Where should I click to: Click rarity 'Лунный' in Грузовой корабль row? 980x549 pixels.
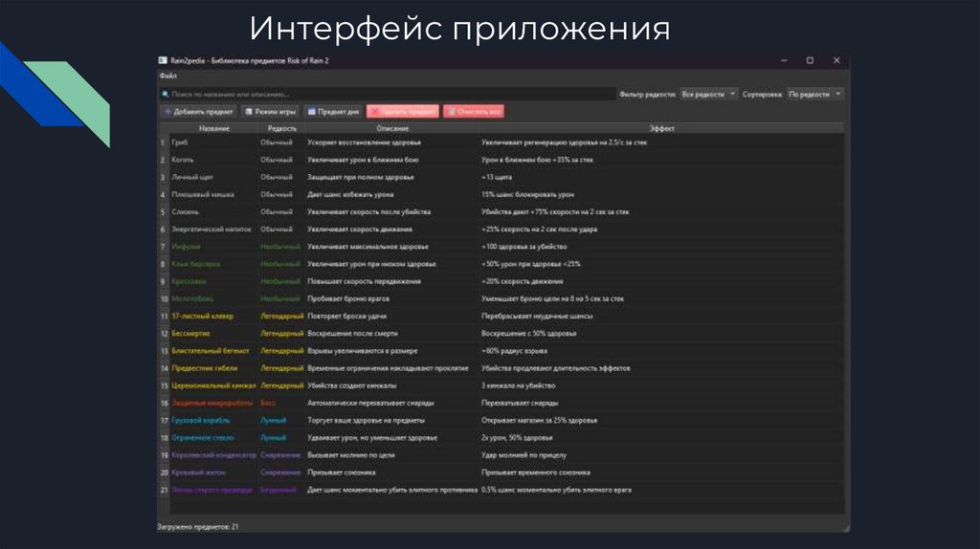(x=273, y=420)
